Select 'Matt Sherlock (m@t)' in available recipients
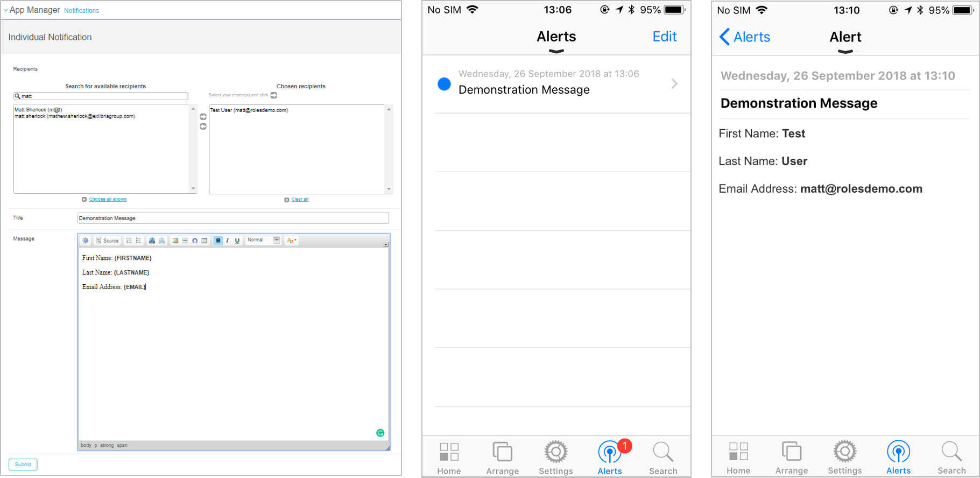Image resolution: width=980 pixels, height=478 pixels. pyautogui.click(x=38, y=109)
